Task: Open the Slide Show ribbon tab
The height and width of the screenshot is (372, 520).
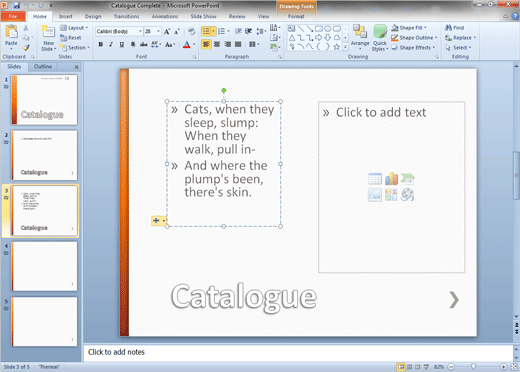Action: pos(203,16)
